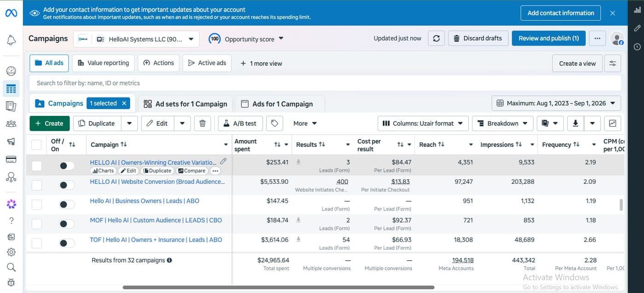
Task: Expand the Duplicate options arrow
Action: pyautogui.click(x=129, y=123)
